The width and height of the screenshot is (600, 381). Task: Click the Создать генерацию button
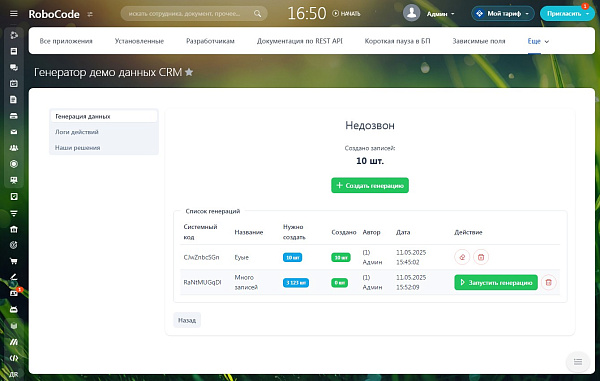(x=370, y=186)
